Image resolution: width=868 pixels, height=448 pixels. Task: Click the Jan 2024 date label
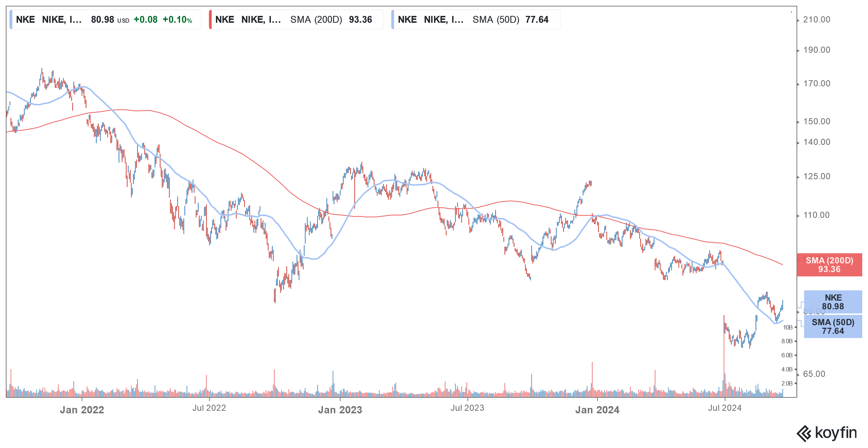point(597,410)
